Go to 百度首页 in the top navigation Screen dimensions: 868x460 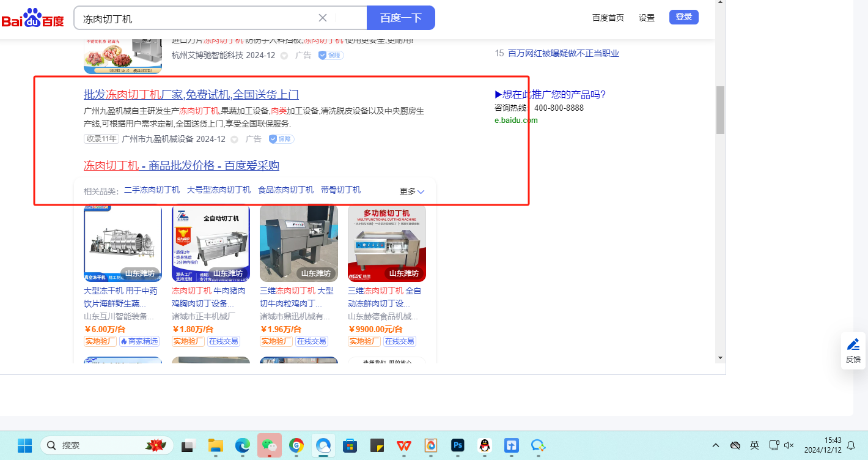(x=608, y=18)
